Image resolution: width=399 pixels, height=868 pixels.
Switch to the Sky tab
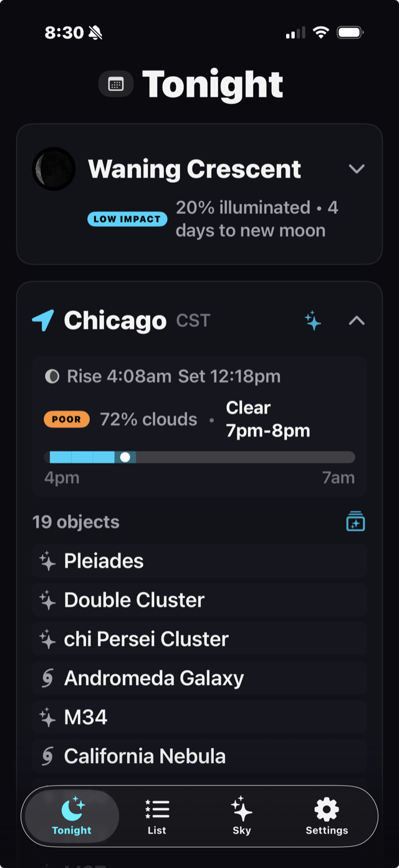241,816
